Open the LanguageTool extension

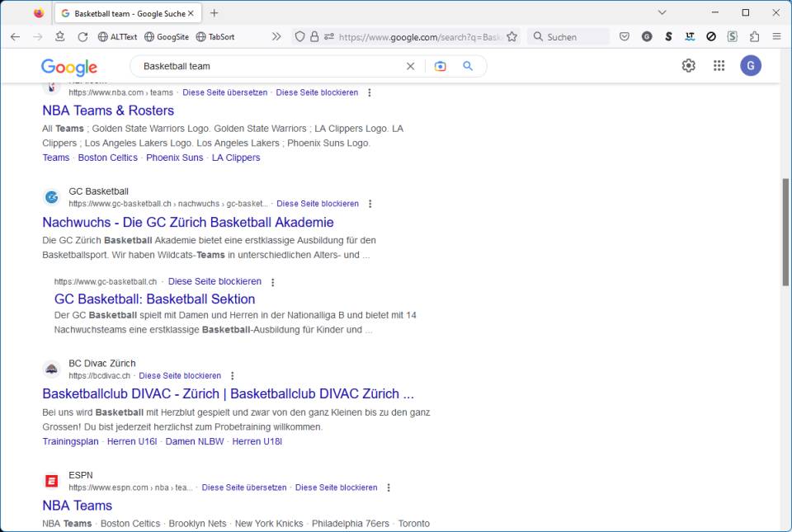(690, 36)
